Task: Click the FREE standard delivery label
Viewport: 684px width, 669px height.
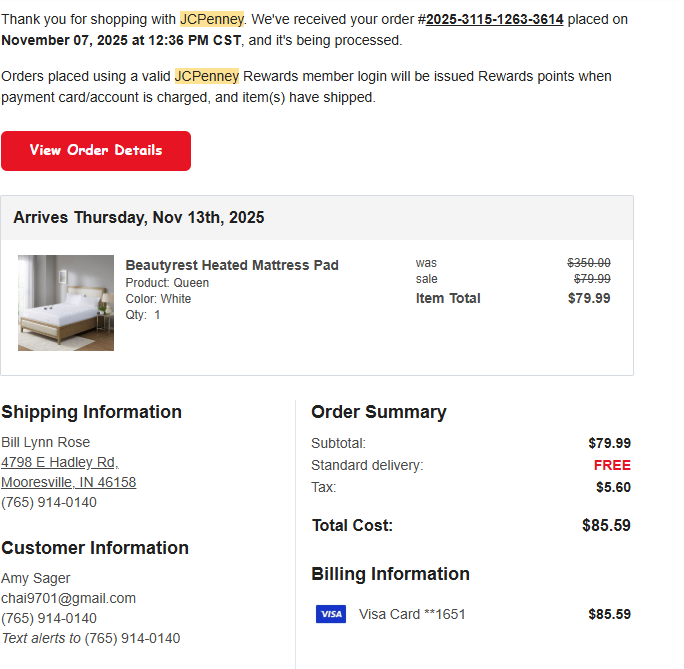Action: click(x=612, y=465)
